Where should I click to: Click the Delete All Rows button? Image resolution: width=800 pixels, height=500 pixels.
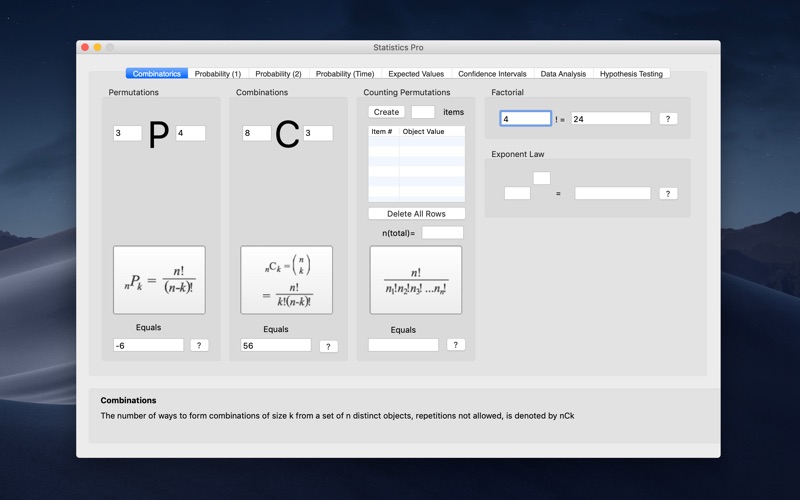416,214
